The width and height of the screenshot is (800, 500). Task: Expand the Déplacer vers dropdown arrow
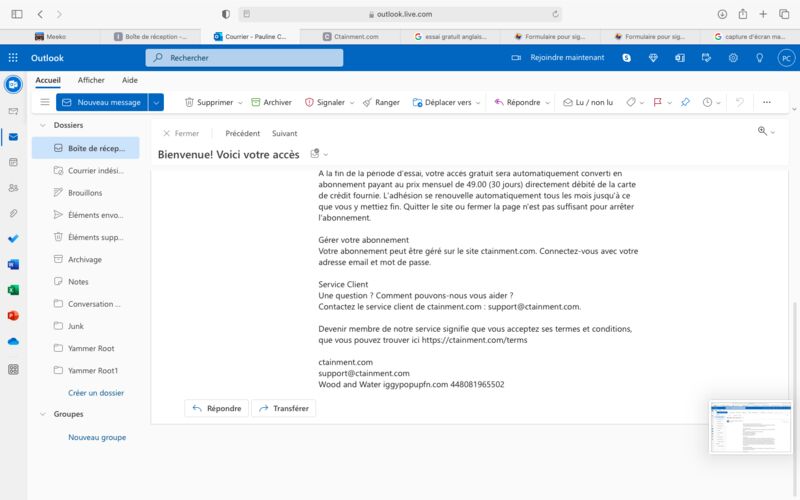coord(478,103)
